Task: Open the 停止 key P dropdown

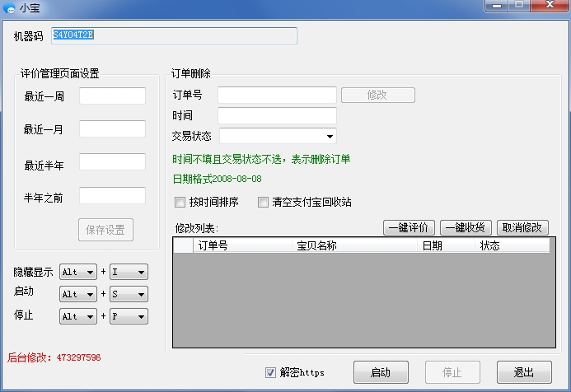Action: (129, 316)
